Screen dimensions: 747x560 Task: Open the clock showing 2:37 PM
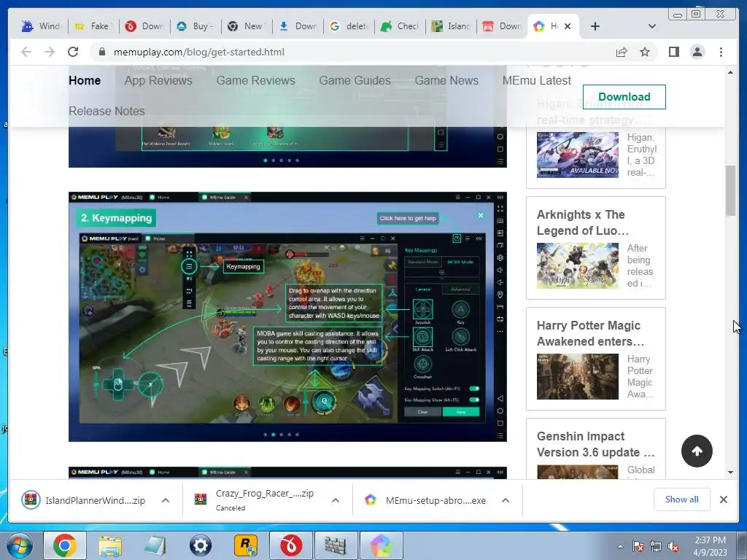[710, 546]
